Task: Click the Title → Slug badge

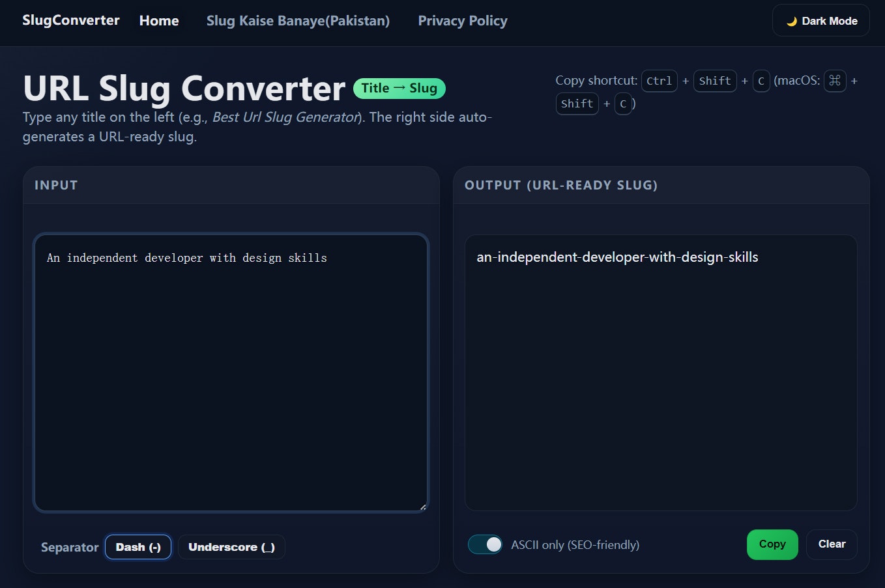Action: coord(399,88)
